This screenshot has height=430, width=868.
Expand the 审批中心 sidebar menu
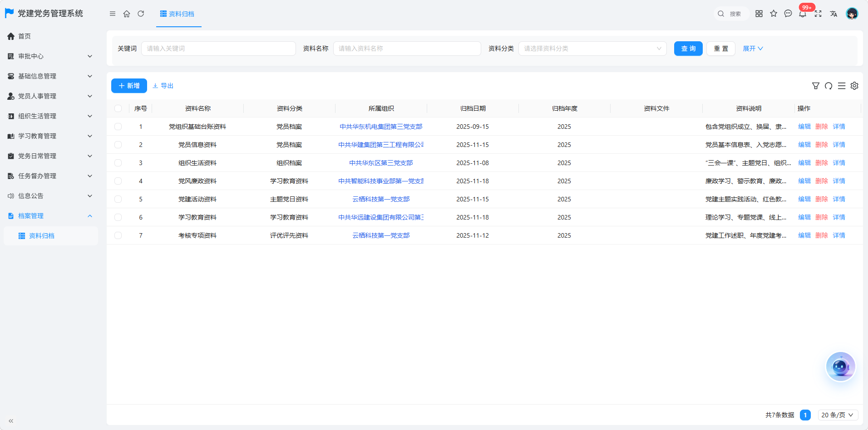click(50, 56)
